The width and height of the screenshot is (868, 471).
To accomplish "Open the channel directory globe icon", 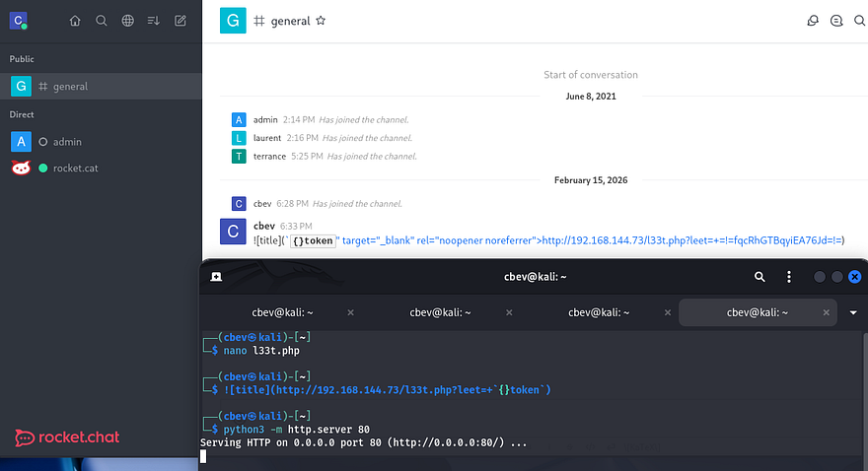I will pos(128,21).
